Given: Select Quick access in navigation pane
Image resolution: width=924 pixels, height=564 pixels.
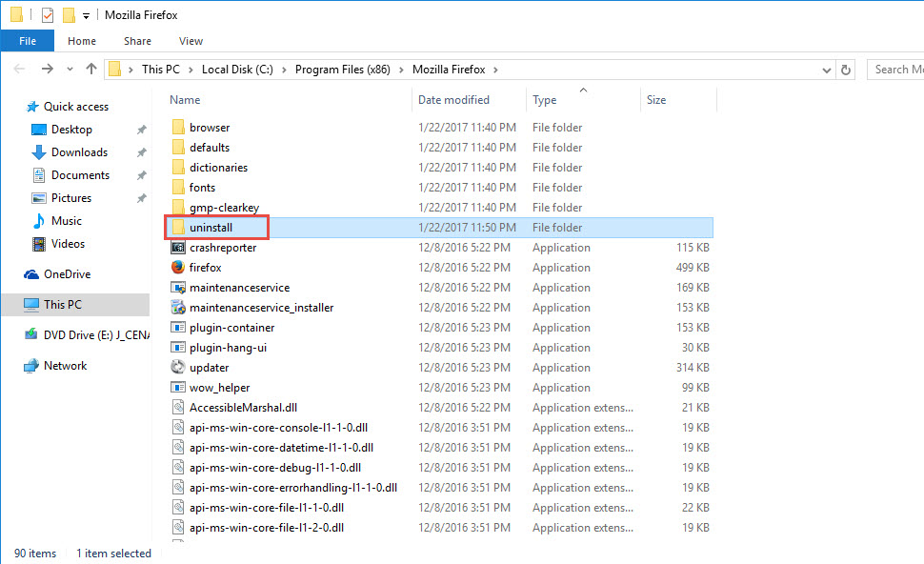Looking at the screenshot, I should pyautogui.click(x=75, y=107).
